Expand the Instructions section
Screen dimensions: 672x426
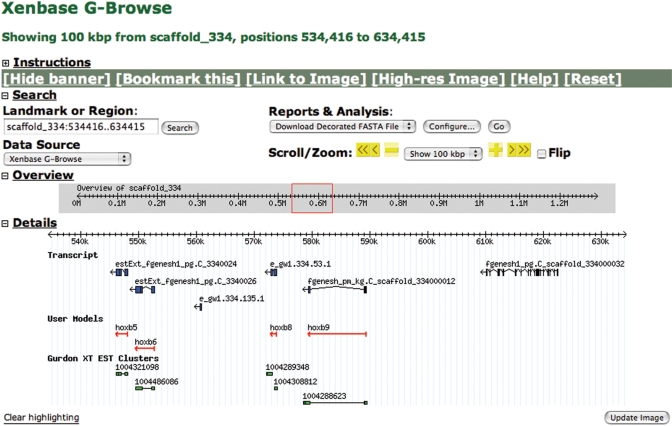pos(5,62)
